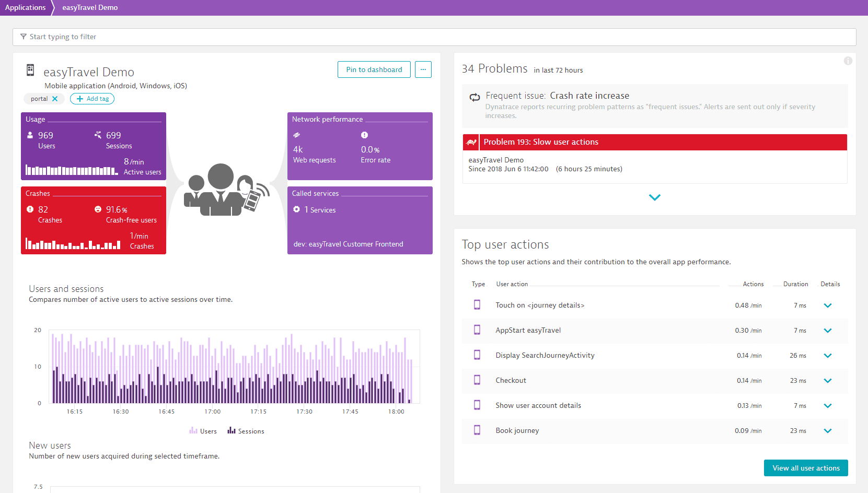
Task: Click the 1 Services entry
Action: (320, 210)
